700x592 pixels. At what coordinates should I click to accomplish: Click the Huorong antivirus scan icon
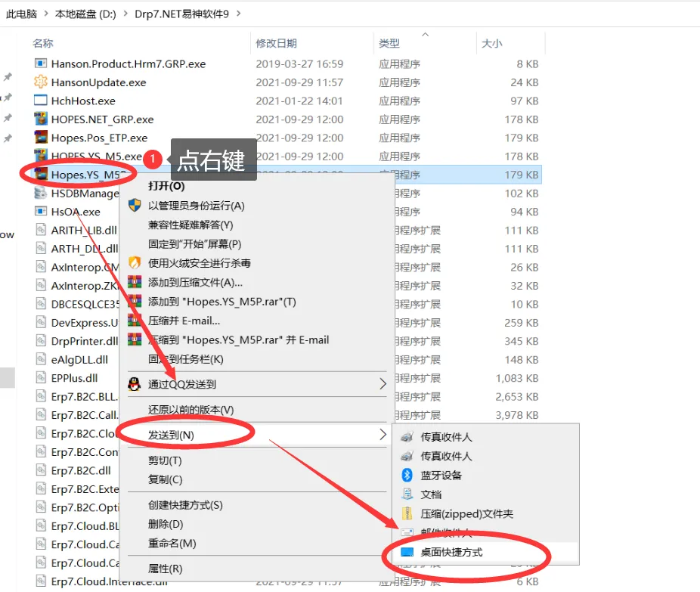click(135, 263)
